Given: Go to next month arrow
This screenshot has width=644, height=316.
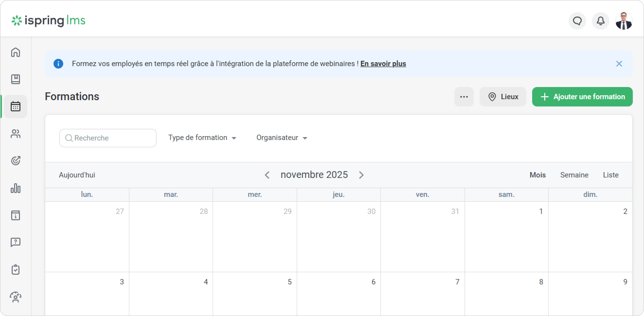Looking at the screenshot, I should pos(361,175).
